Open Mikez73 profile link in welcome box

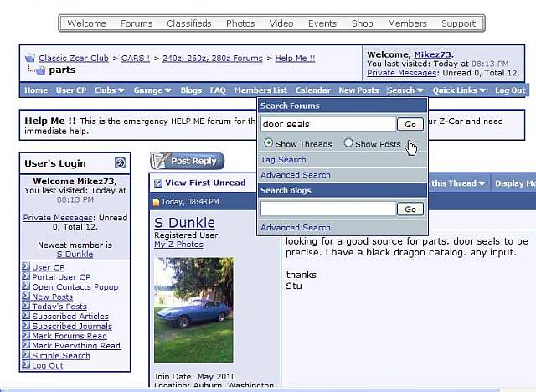(x=432, y=54)
